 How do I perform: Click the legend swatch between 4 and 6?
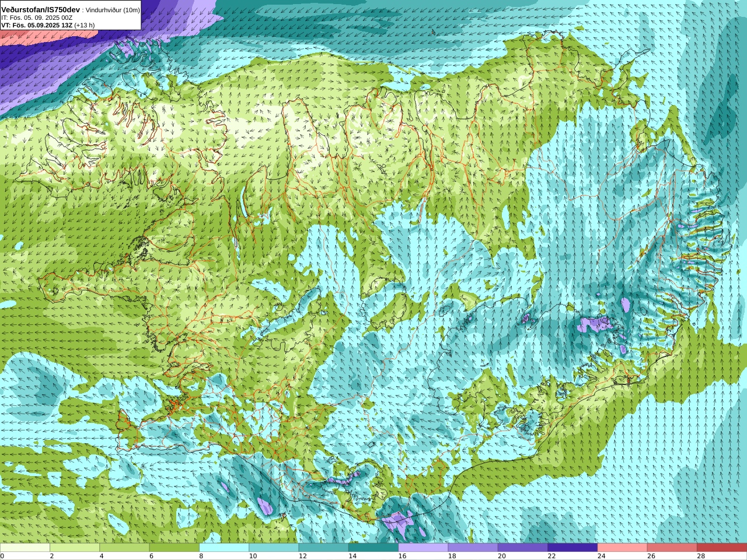[124, 548]
